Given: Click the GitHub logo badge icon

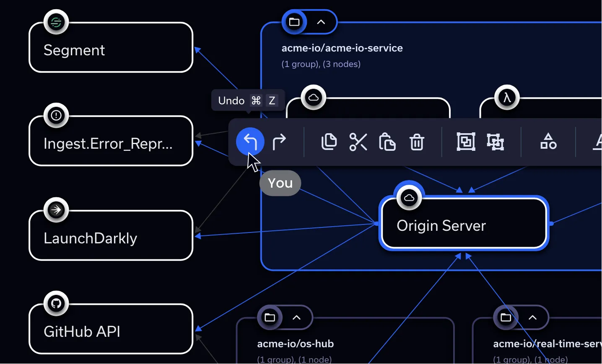Looking at the screenshot, I should (x=56, y=303).
